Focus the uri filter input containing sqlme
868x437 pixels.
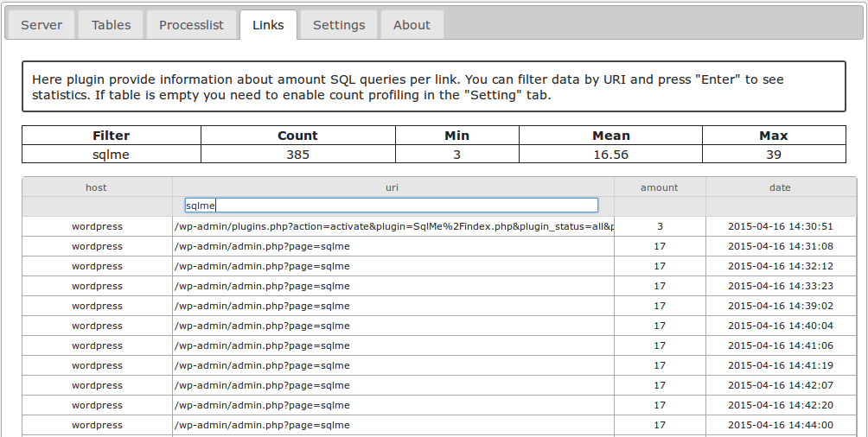click(x=392, y=206)
